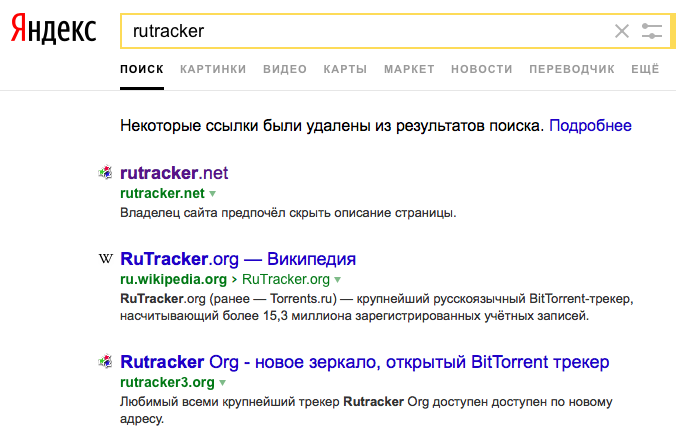Viewport: 676px width, 441px height.
Task: Expand dropdown arrow beside Wikipedia RuTracker.org breadcrumb
Action: 337,280
